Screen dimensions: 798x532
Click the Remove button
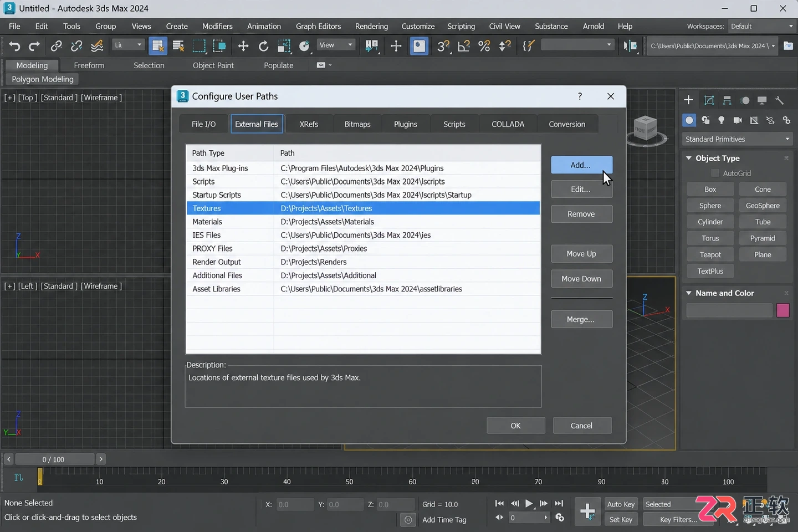click(581, 214)
